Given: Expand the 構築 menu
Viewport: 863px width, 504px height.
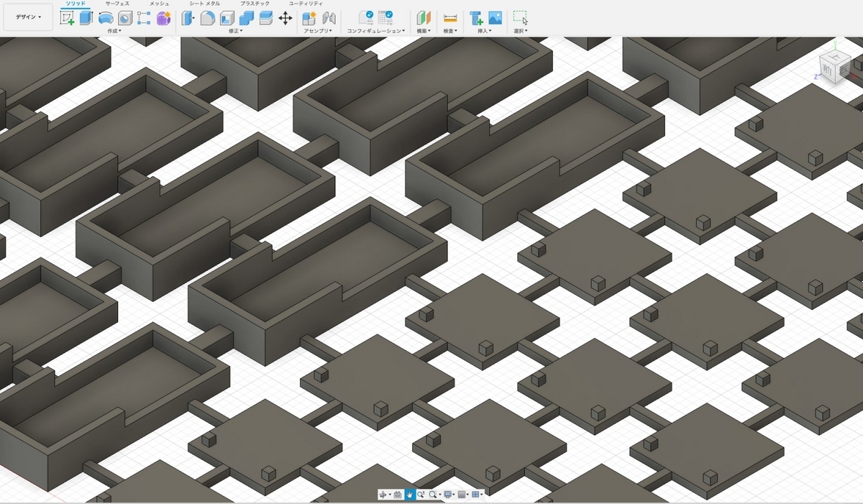Looking at the screenshot, I should pos(424,31).
